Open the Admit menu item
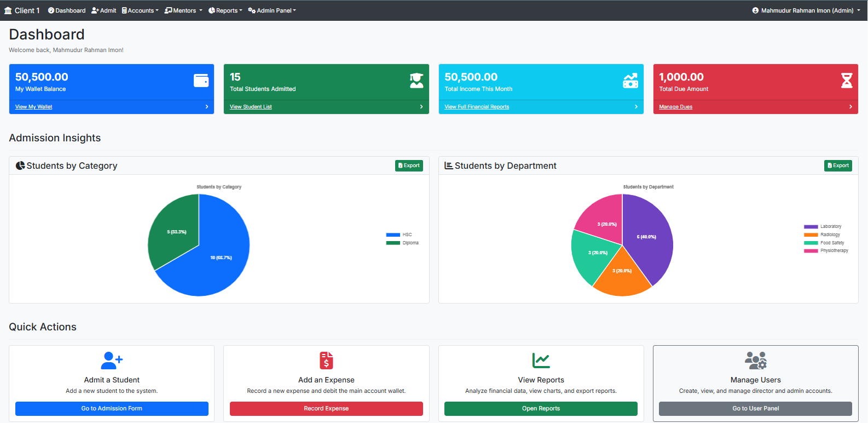The height and width of the screenshot is (423, 868). pos(104,10)
